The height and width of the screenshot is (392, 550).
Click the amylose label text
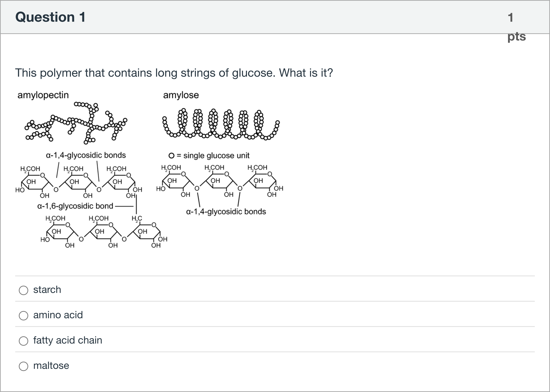point(181,95)
